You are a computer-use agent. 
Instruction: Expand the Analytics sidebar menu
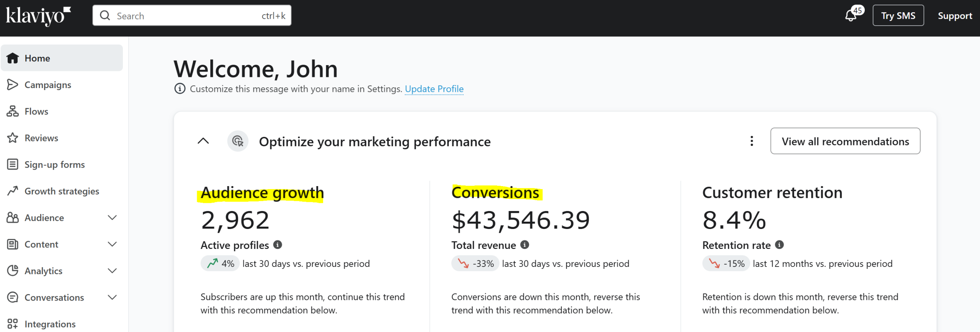coord(112,271)
